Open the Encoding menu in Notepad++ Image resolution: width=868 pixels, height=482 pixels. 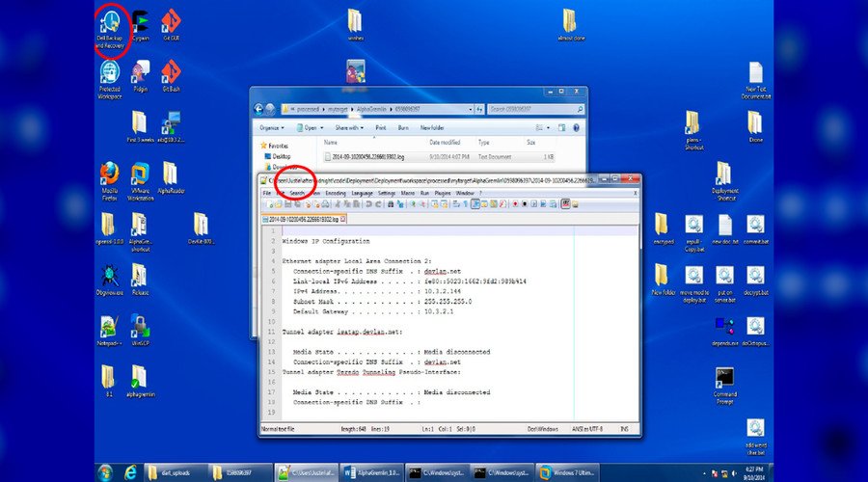336,193
